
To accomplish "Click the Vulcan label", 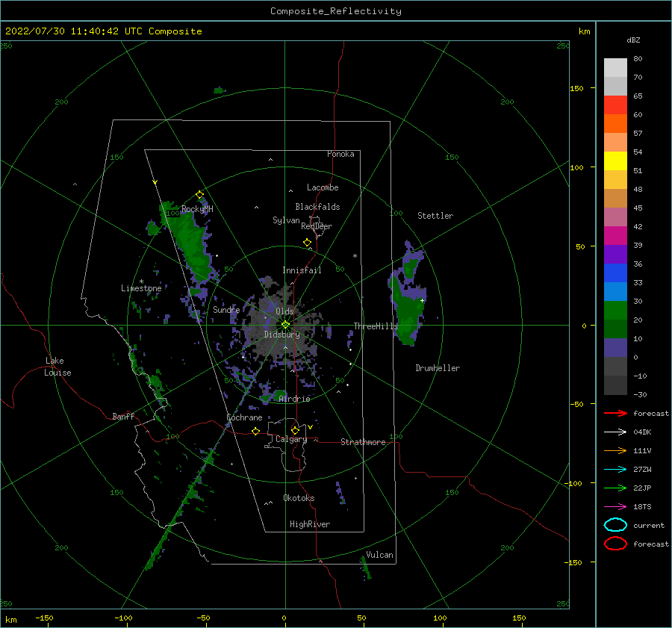I will (380, 555).
